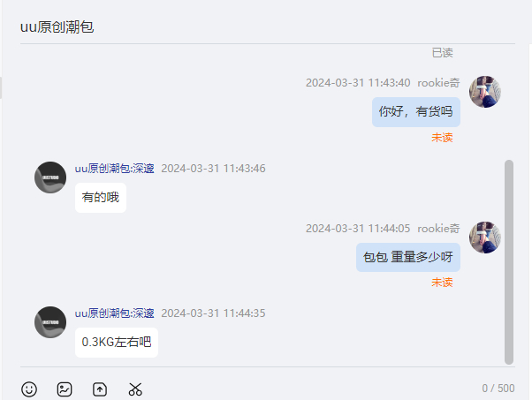Click rookie奇 name above 你好，有货吗 message

(438, 83)
